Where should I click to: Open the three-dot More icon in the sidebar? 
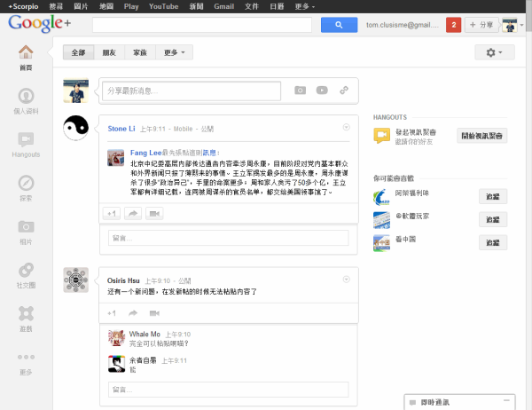[26, 357]
